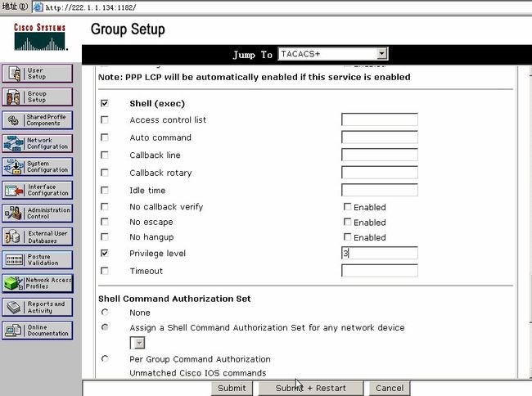Check the No escape checkbox

click(105, 222)
